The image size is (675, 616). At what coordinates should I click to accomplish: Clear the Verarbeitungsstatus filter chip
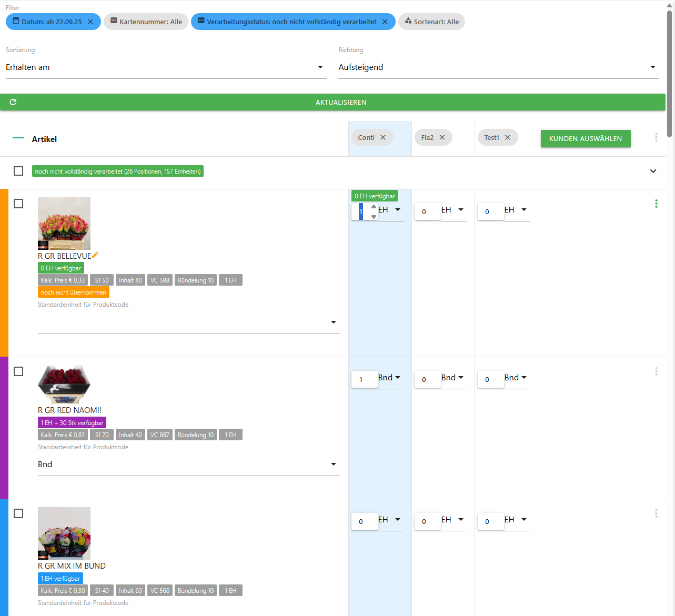click(x=385, y=22)
